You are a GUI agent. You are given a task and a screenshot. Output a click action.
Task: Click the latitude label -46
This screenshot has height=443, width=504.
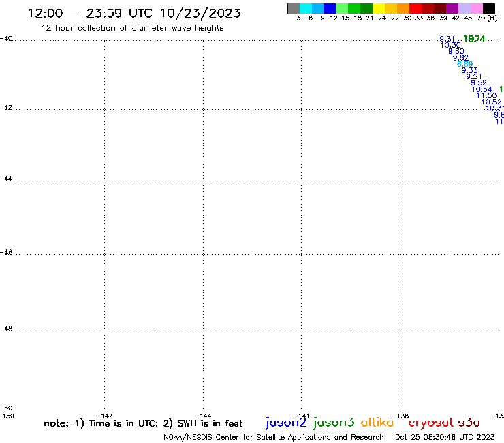click(6, 253)
